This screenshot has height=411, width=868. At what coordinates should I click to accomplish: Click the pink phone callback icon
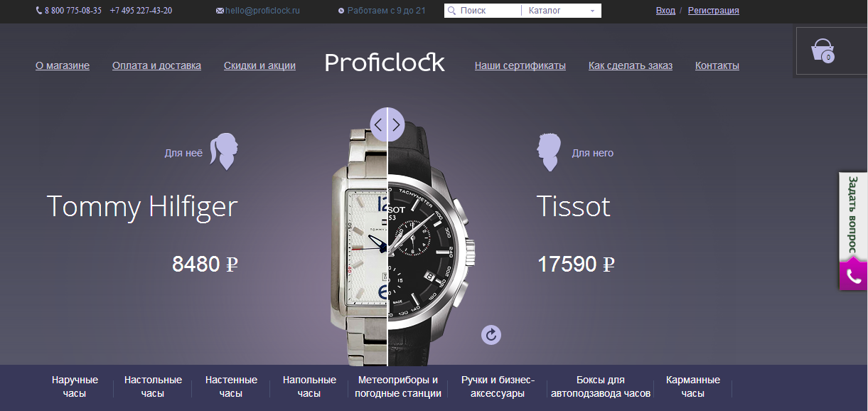(x=853, y=275)
